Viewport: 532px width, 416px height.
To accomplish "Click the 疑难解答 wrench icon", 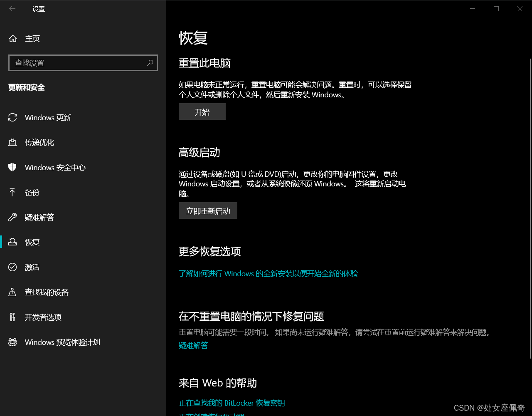I will (12, 218).
